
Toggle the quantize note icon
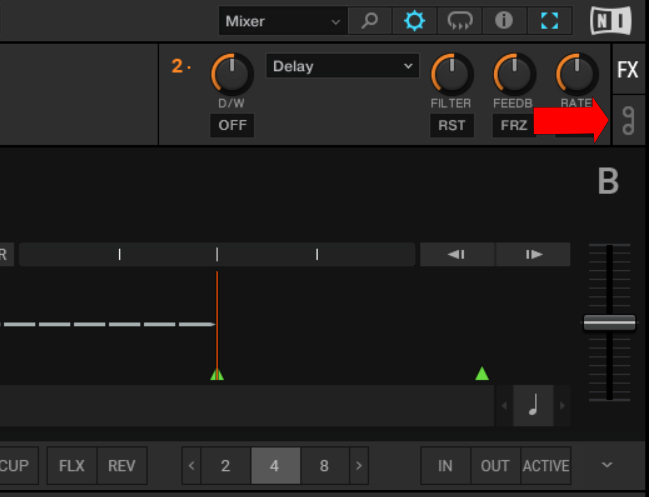coord(533,405)
